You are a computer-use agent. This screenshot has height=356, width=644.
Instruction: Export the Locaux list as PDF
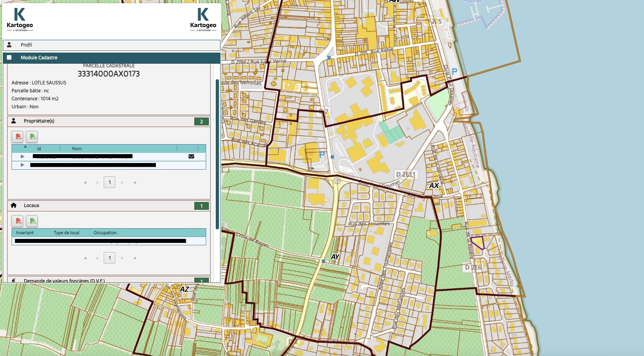(17, 221)
